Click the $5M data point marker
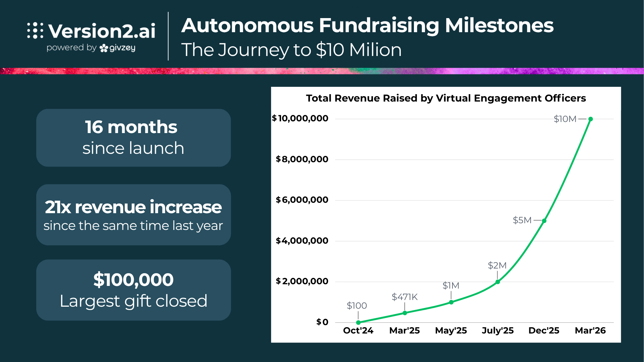This screenshot has height=362, width=644. [544, 221]
